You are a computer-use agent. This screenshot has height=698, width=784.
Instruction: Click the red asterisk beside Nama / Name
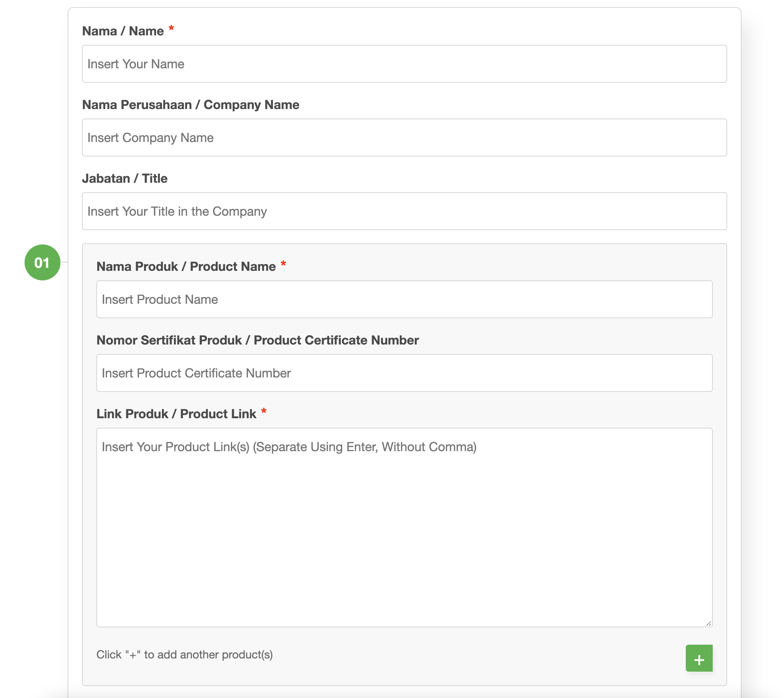pos(171,28)
